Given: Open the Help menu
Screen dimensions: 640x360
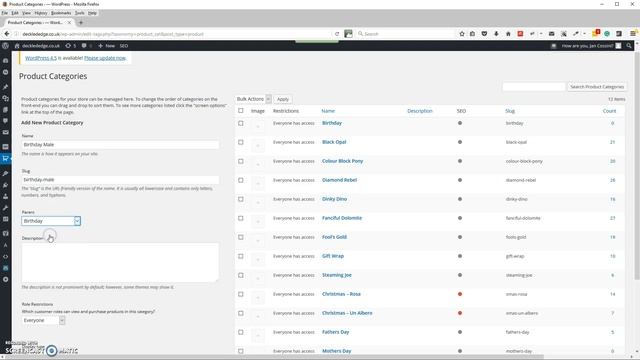Looking at the screenshot, I should [x=93, y=13].
